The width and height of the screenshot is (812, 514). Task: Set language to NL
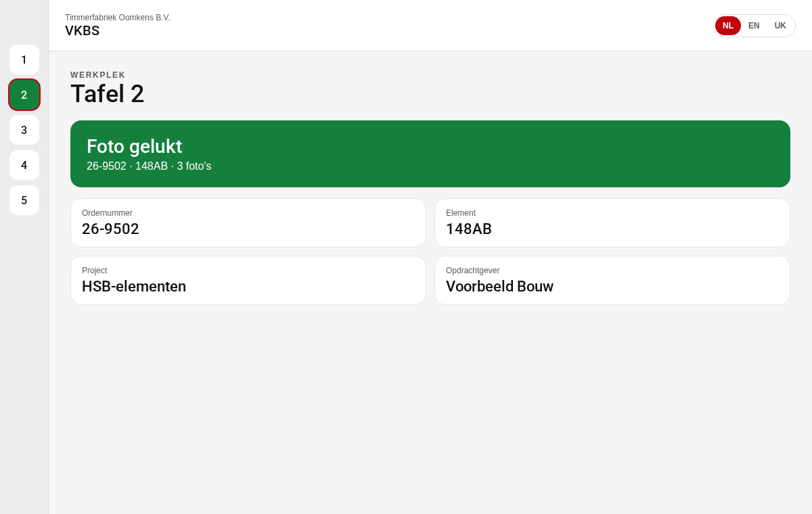coord(728,26)
